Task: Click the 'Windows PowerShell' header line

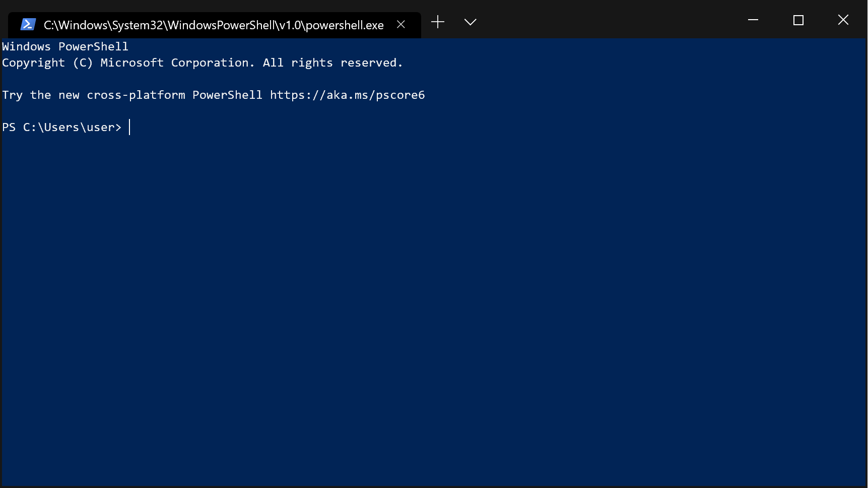Action: click(65, 46)
